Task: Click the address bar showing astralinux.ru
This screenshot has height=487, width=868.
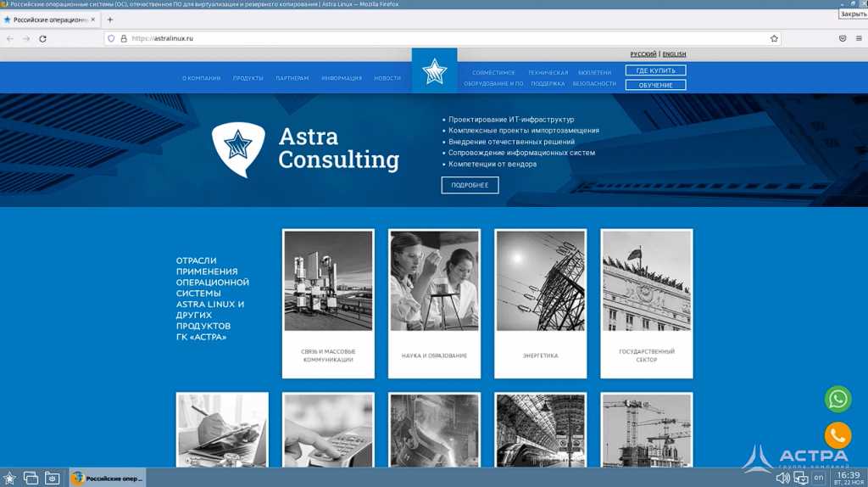Action: (x=424, y=38)
